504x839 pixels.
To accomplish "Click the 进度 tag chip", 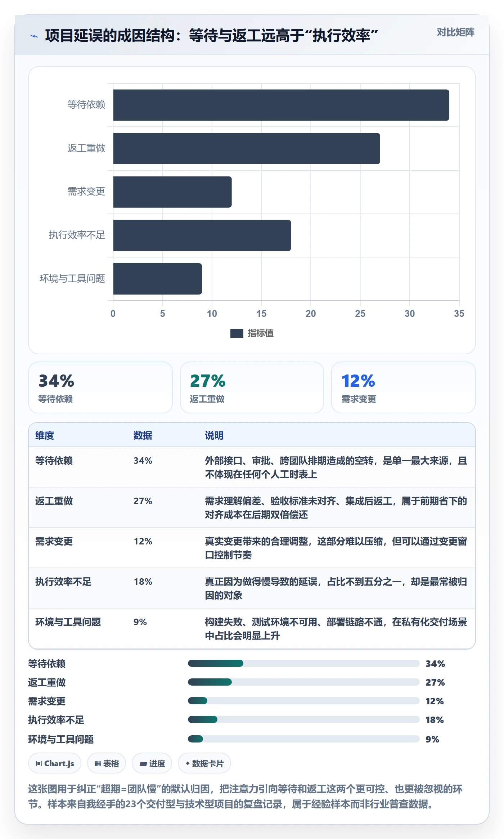I will point(152,763).
